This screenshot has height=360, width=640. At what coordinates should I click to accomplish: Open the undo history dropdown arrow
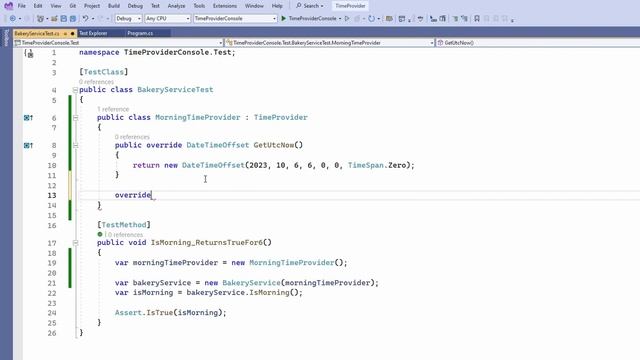click(x=93, y=18)
